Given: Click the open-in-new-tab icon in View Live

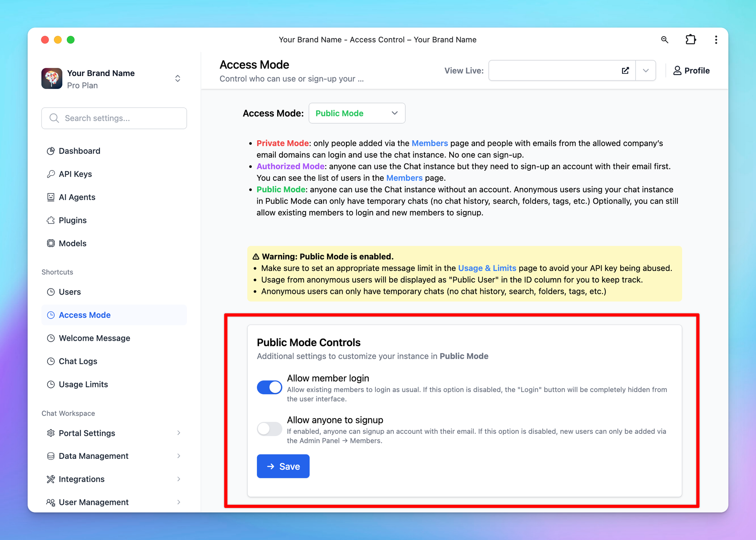Looking at the screenshot, I should tap(625, 70).
